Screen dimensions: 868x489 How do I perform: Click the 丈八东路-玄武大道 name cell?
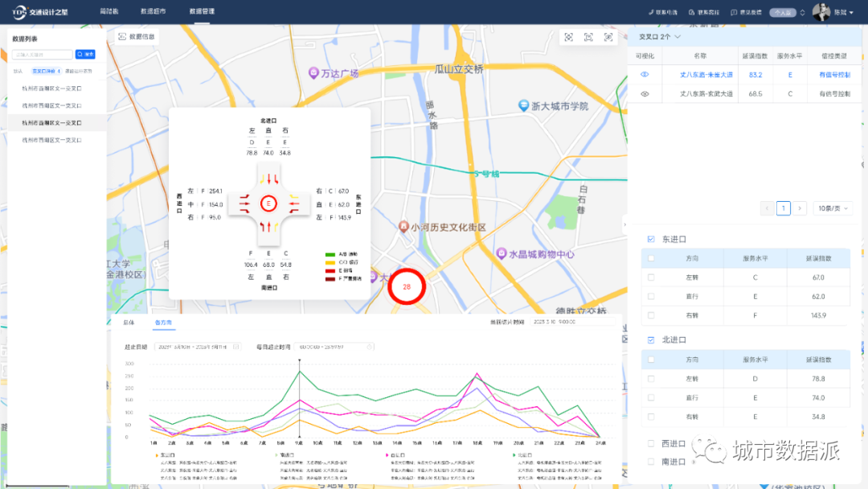[706, 93]
